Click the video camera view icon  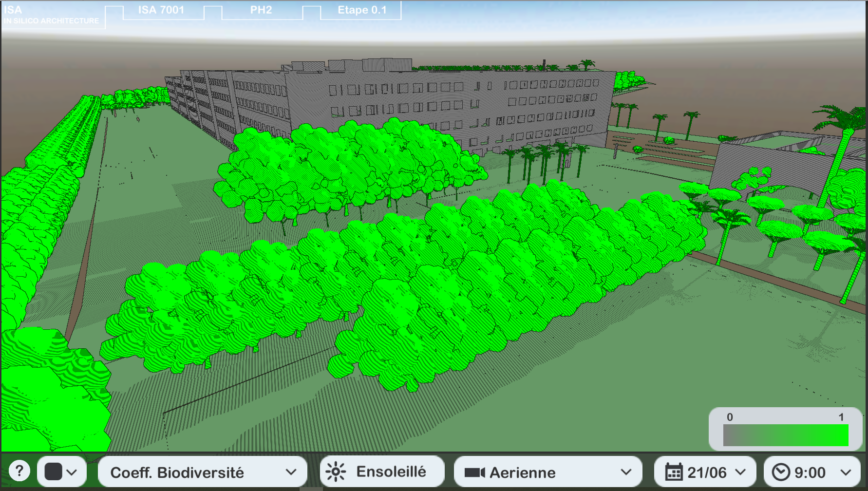coord(474,472)
